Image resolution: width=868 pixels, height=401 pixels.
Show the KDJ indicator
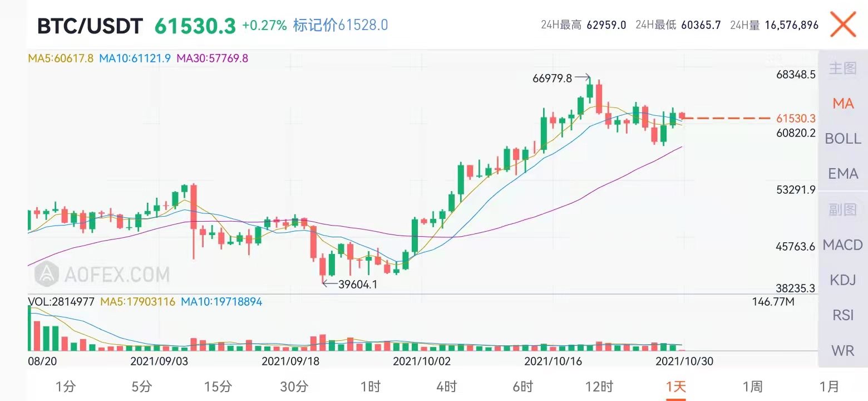click(842, 280)
